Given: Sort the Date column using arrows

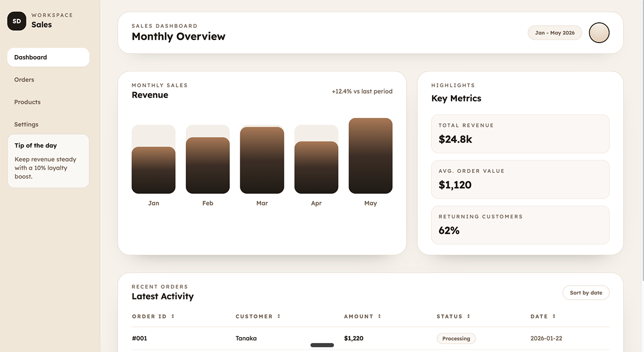Looking at the screenshot, I should tap(554, 316).
